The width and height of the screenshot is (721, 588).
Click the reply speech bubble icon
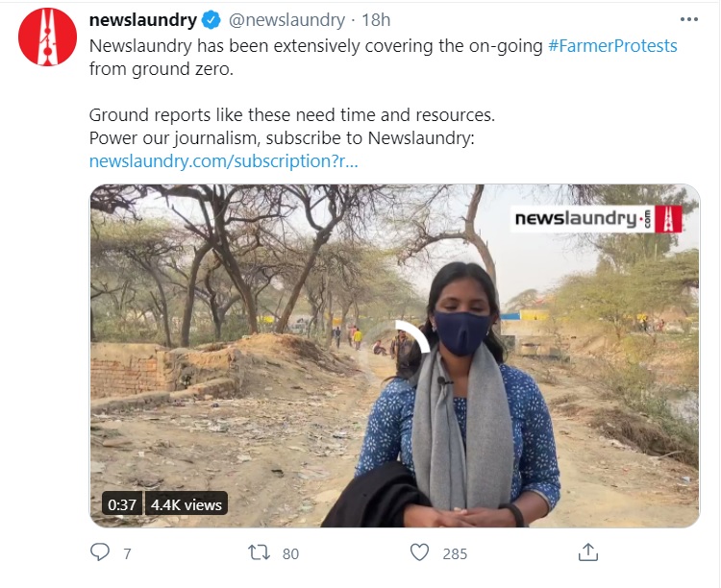[100, 551]
